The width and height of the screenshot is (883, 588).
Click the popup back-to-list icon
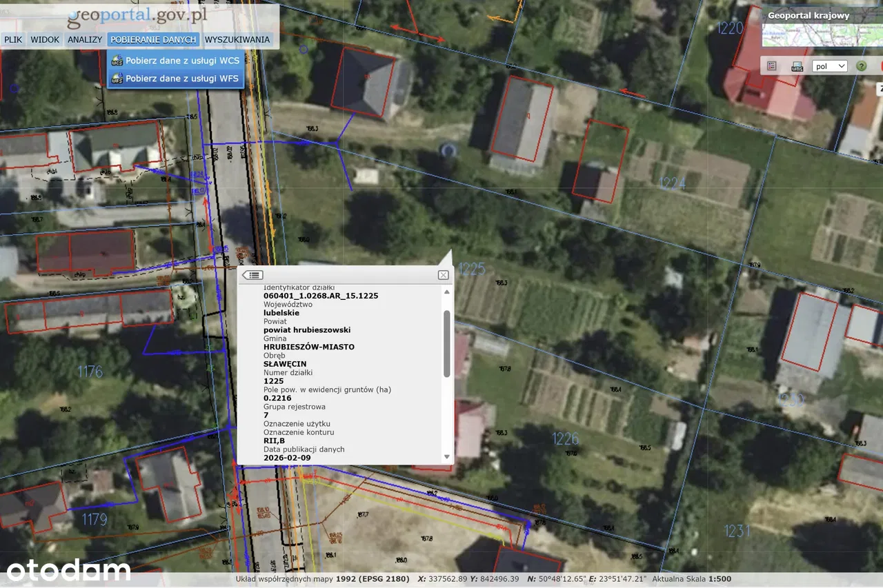tap(252, 275)
